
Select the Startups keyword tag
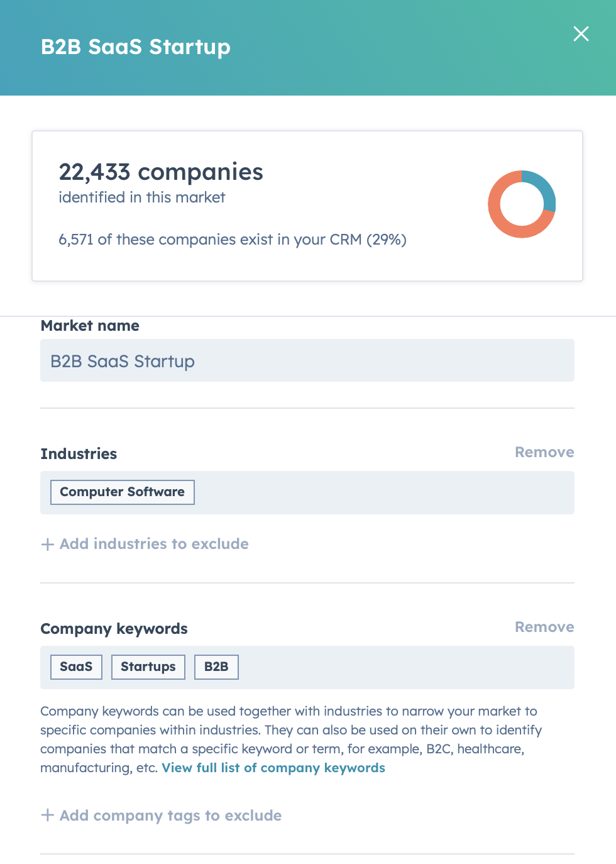(148, 667)
